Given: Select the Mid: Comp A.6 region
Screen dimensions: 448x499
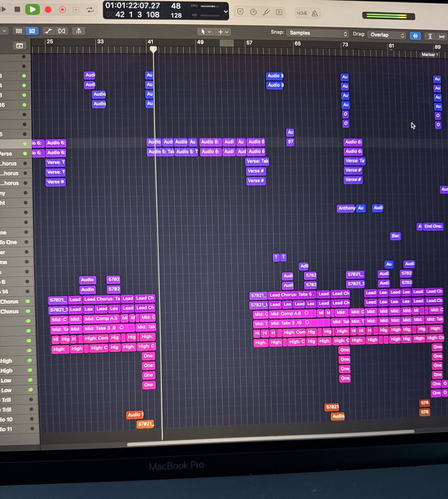Looking at the screenshot, I should (x=292, y=314).
